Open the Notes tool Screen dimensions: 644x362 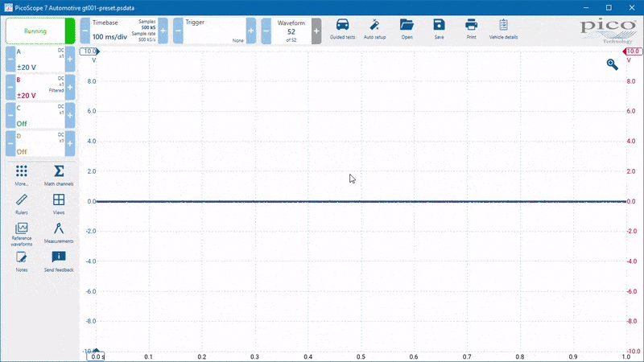[x=22, y=261]
